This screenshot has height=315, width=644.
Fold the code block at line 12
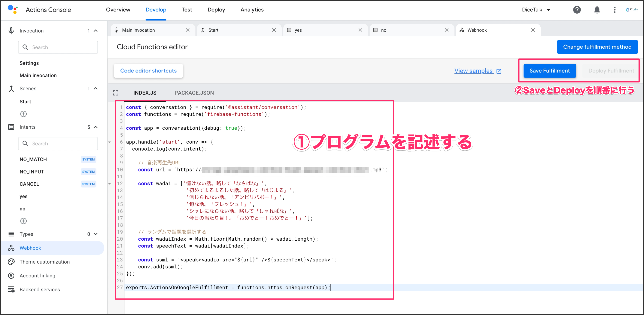point(109,184)
